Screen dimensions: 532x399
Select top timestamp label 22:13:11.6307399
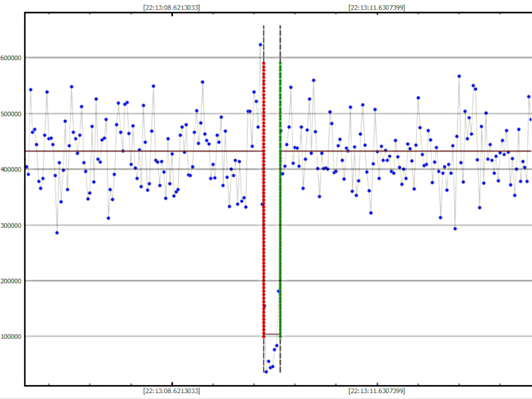377,8
